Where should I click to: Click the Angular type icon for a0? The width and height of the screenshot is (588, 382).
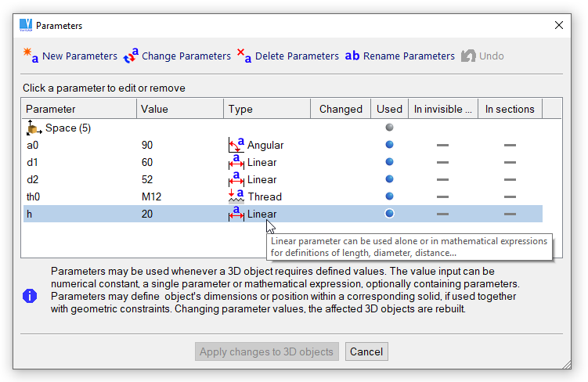(236, 145)
